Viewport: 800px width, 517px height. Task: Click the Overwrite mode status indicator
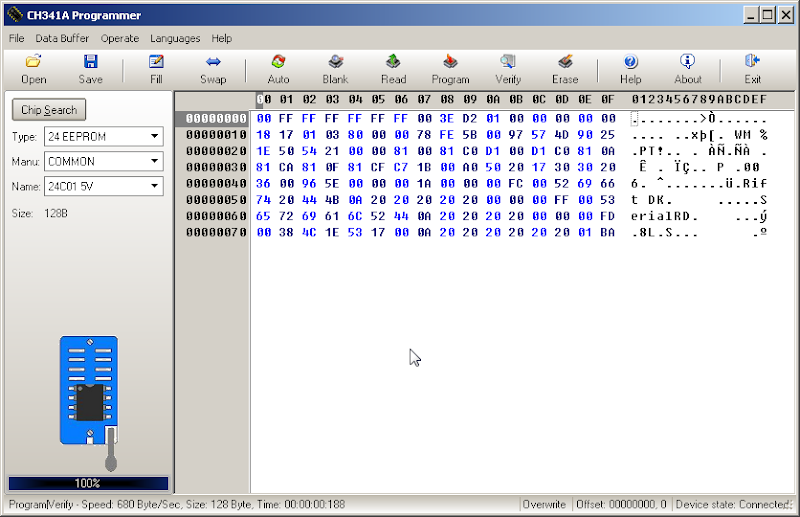click(x=544, y=504)
